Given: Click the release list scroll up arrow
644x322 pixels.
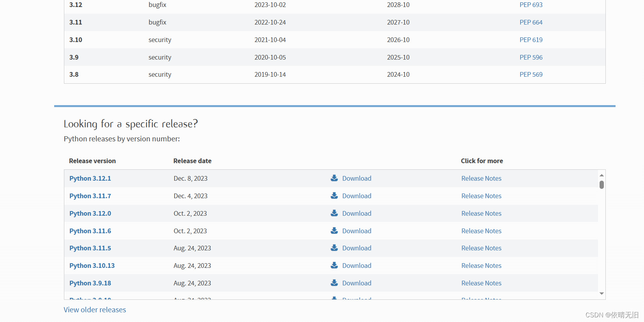Looking at the screenshot, I should tap(602, 175).
